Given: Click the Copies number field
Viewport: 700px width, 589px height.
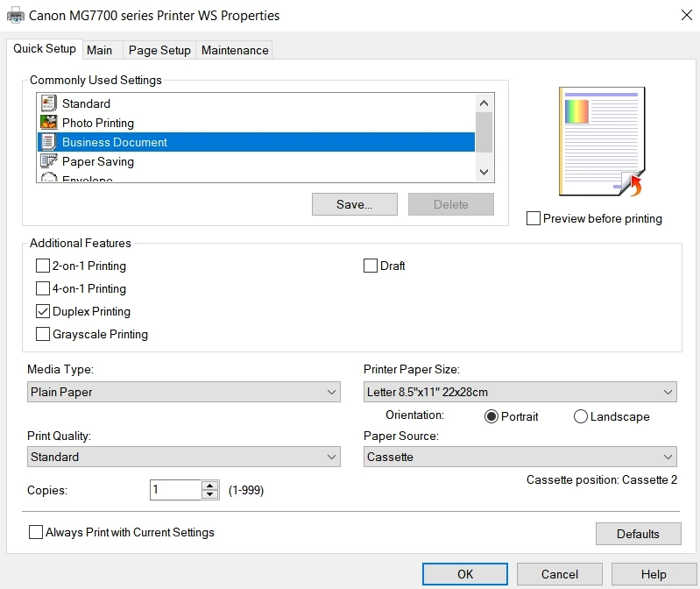Looking at the screenshot, I should coord(176,490).
